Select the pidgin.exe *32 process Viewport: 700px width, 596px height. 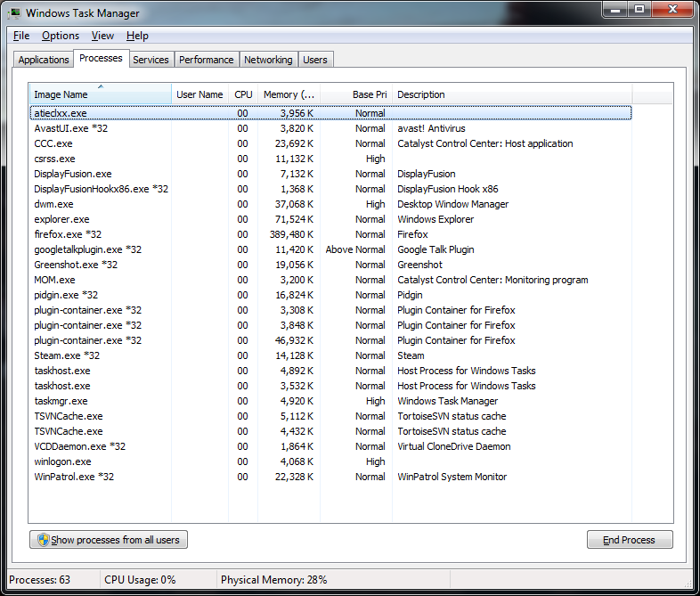330,295
